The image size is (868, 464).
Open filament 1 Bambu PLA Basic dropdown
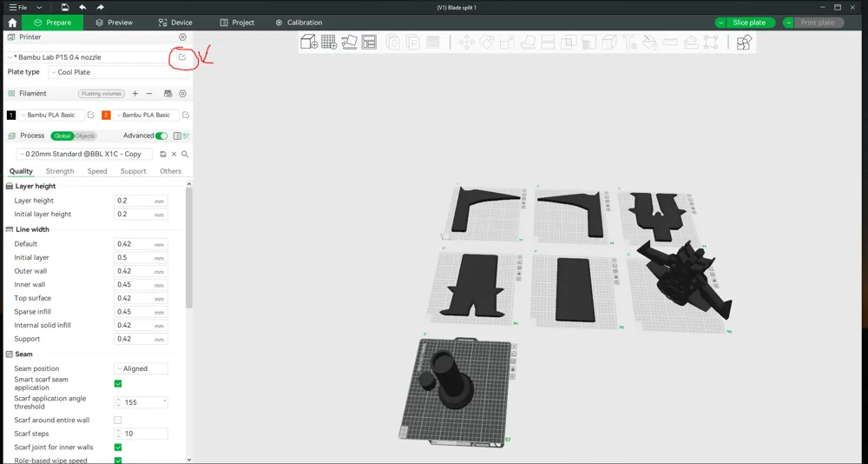[51, 115]
